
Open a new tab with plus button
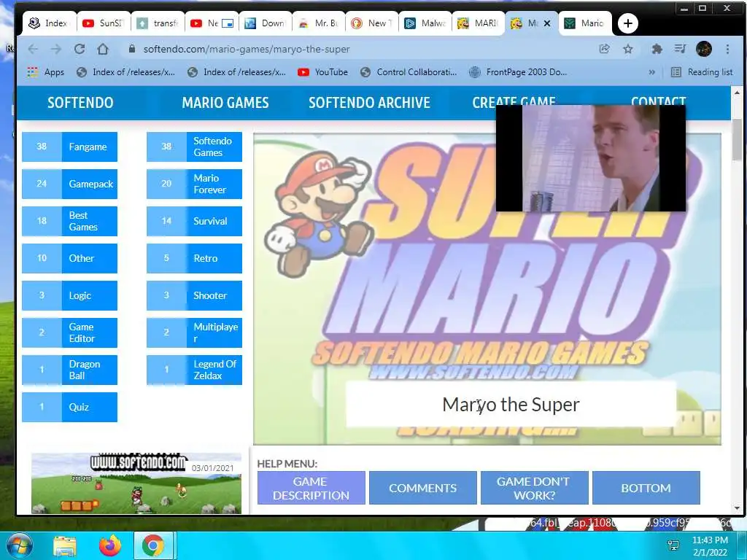pos(628,23)
